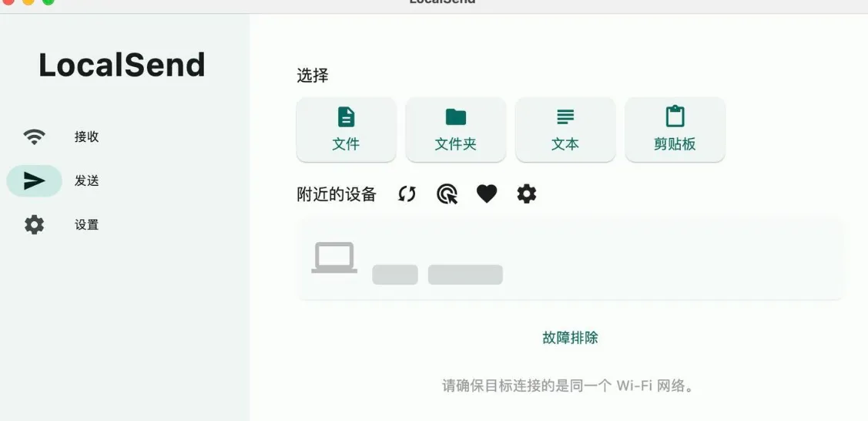Pick the 文本 text option
Viewport: 868px width, 421px height.
coord(565,130)
